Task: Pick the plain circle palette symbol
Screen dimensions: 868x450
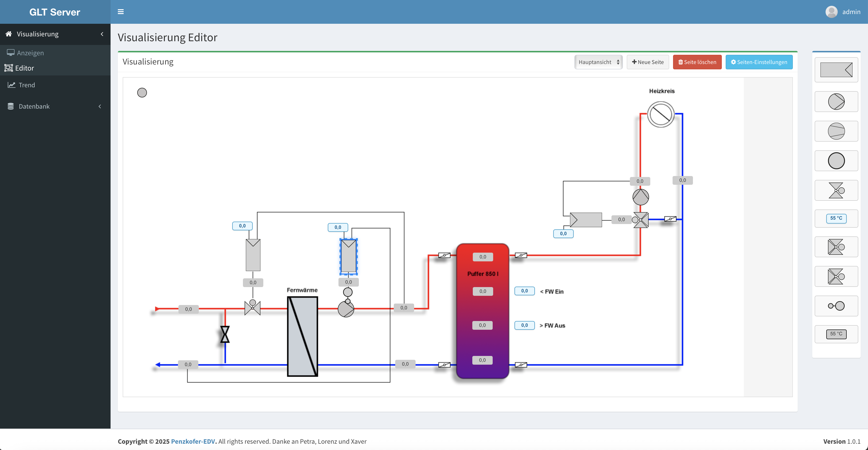Action: tap(836, 161)
